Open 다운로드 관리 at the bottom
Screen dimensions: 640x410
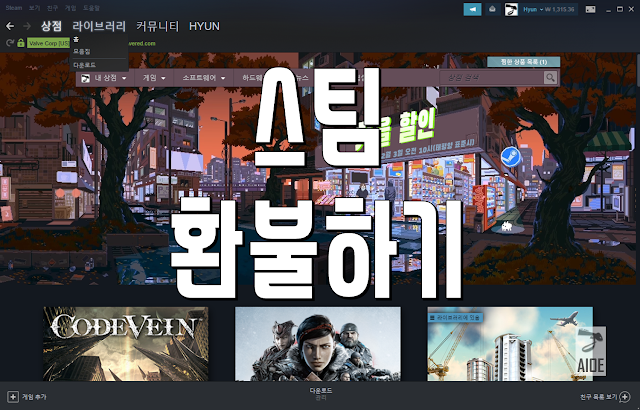(x=321, y=394)
